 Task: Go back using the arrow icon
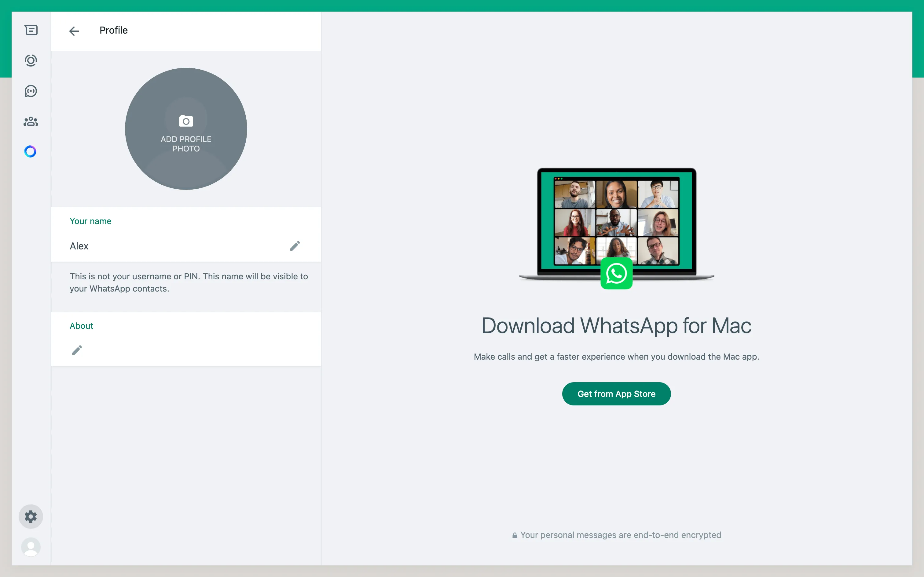tap(74, 31)
